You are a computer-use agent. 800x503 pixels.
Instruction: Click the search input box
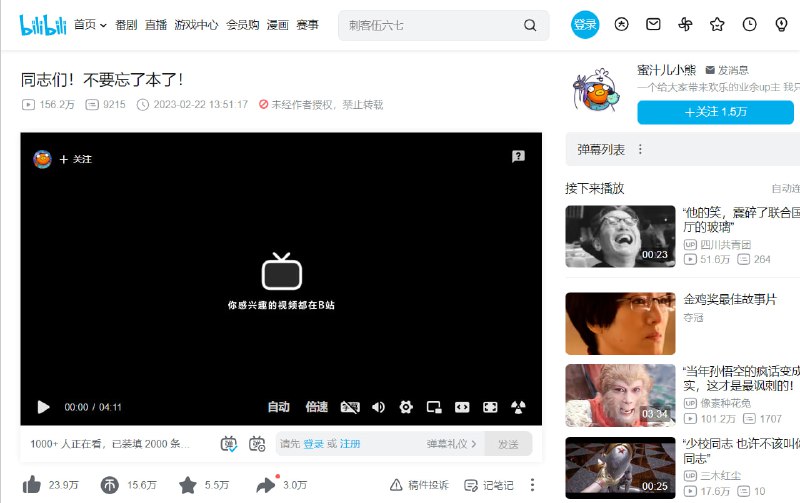point(430,24)
